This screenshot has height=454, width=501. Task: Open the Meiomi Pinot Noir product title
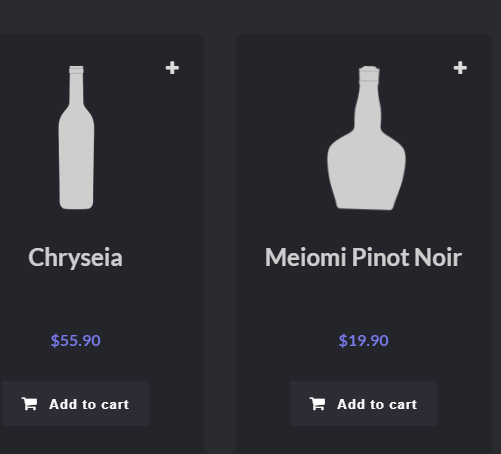[x=363, y=258]
